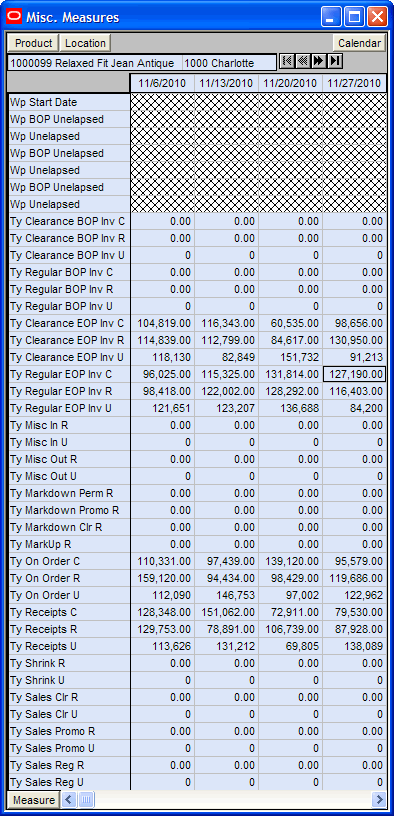Click the Product dimension button
The width and height of the screenshot is (394, 816).
tap(33, 43)
